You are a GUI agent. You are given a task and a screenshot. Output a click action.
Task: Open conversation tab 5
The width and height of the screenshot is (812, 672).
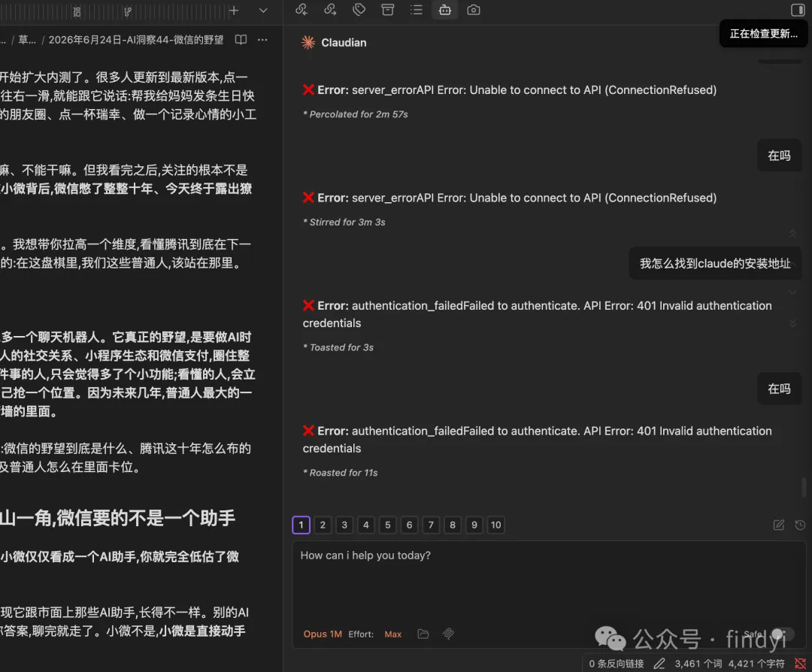387,525
